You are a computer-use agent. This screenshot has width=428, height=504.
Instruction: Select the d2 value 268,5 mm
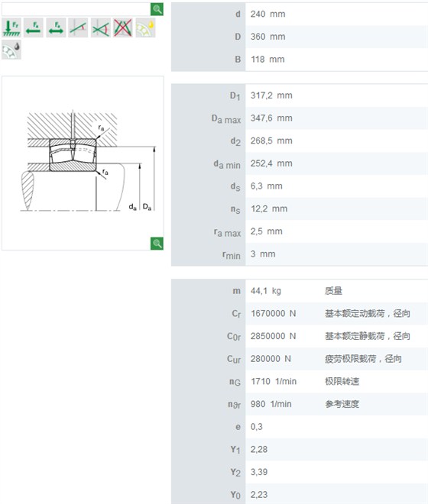tap(271, 141)
